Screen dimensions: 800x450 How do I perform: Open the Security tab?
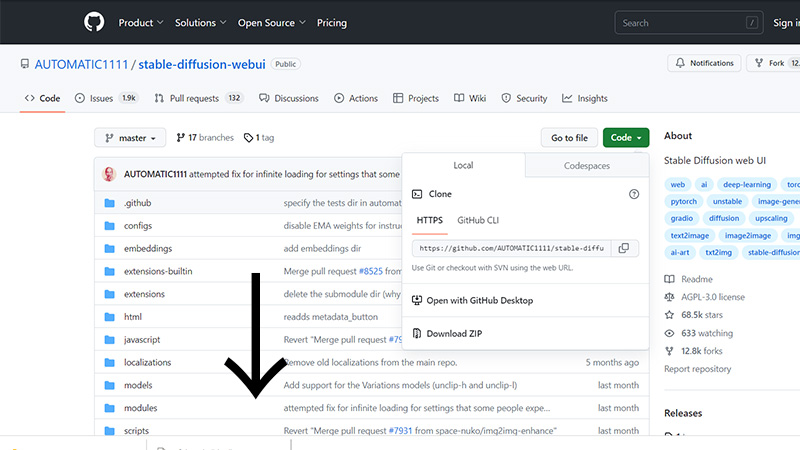(x=524, y=98)
